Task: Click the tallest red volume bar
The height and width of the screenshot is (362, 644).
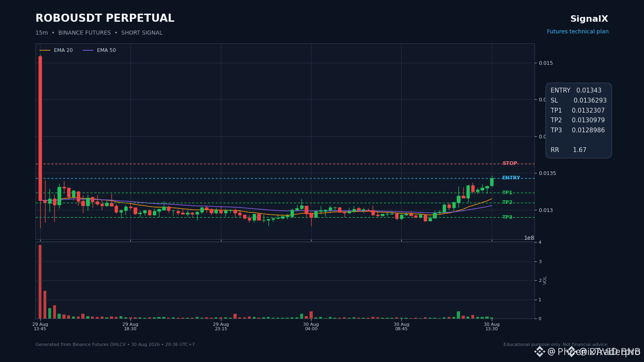Action: [40, 282]
